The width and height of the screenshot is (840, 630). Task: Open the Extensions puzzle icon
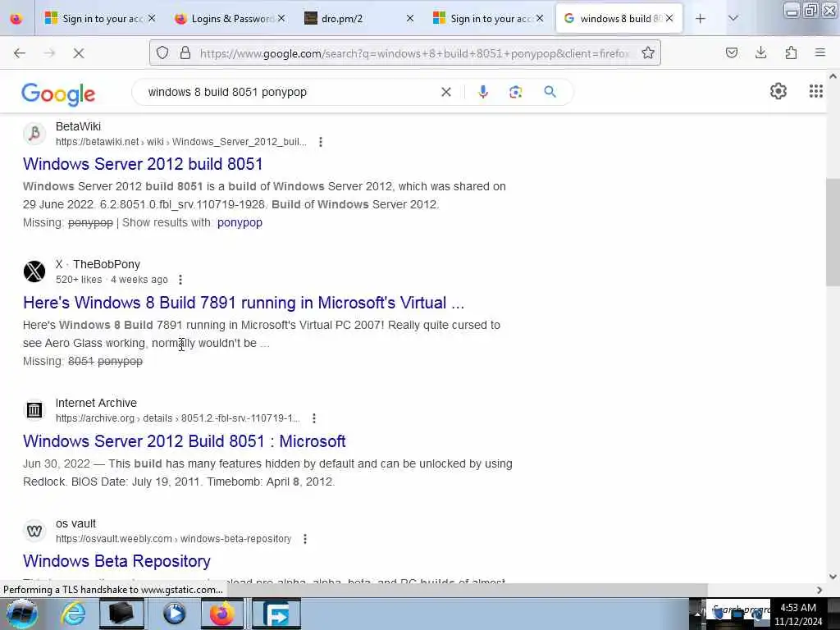[791, 52]
